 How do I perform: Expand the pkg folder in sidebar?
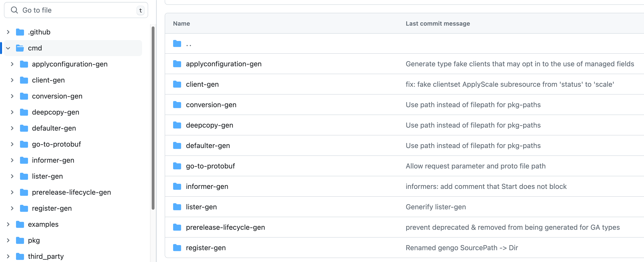(x=8, y=240)
